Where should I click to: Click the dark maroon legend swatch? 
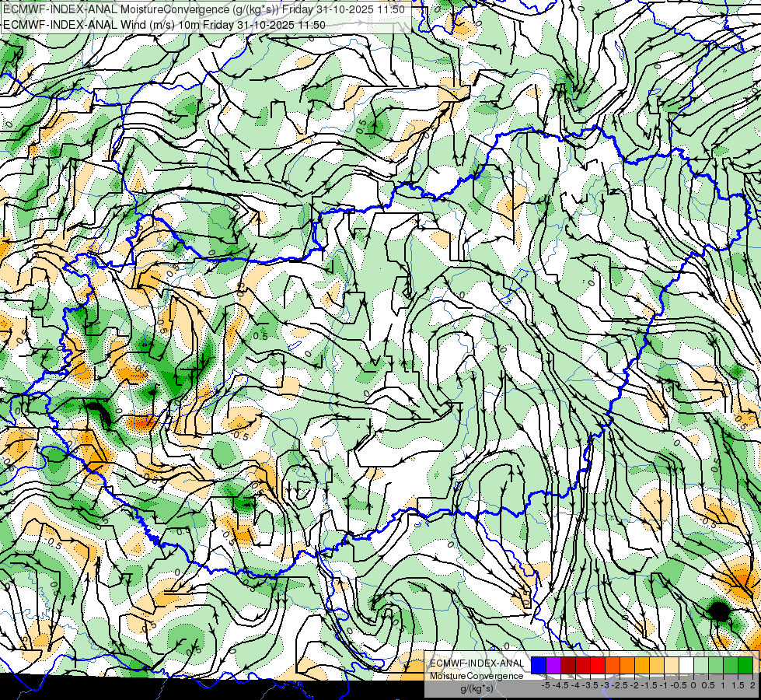tap(568, 665)
